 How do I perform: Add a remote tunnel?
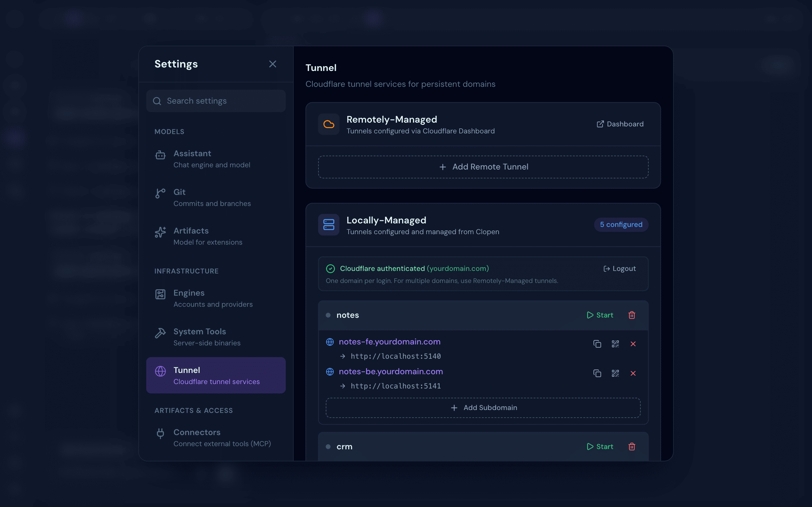click(x=483, y=167)
